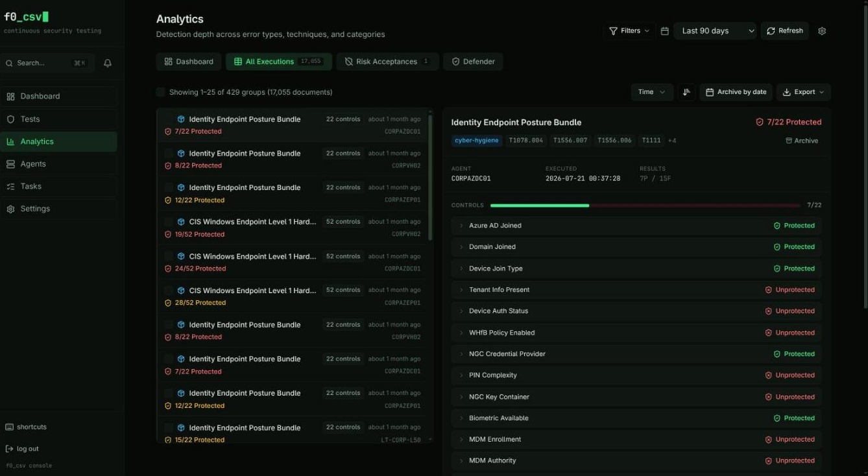Check the CIS Windows 19/52 Protected row box
Image resolution: width=868 pixels, height=476 pixels.
(169, 222)
